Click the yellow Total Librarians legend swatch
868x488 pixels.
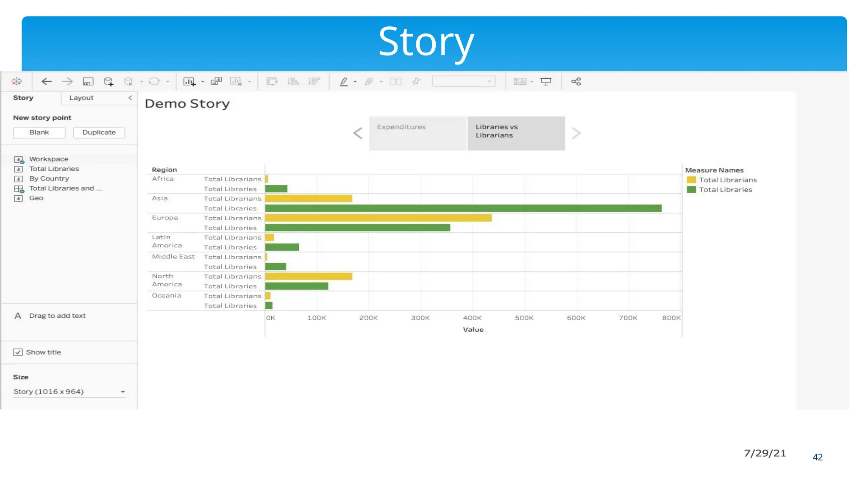click(691, 180)
